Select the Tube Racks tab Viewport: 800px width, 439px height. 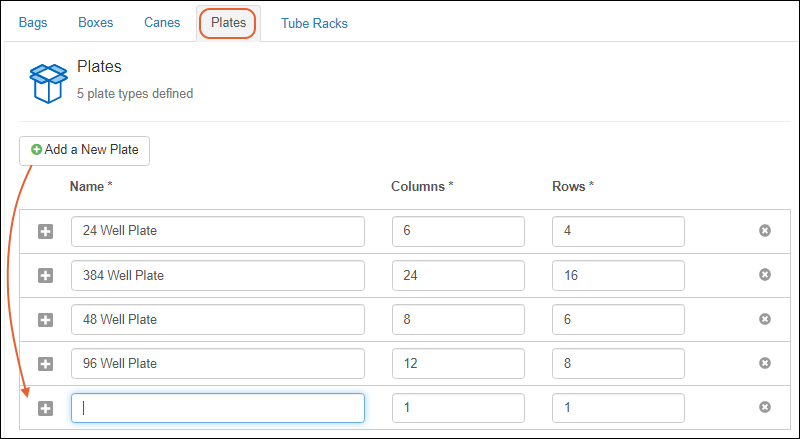point(314,23)
